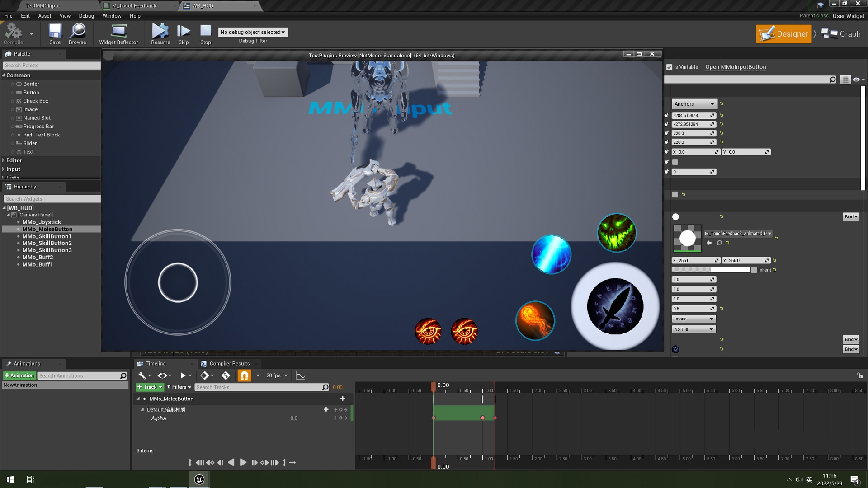Click the green Animation add button
Screen dimensions: 868x488
pyautogui.click(x=19, y=376)
